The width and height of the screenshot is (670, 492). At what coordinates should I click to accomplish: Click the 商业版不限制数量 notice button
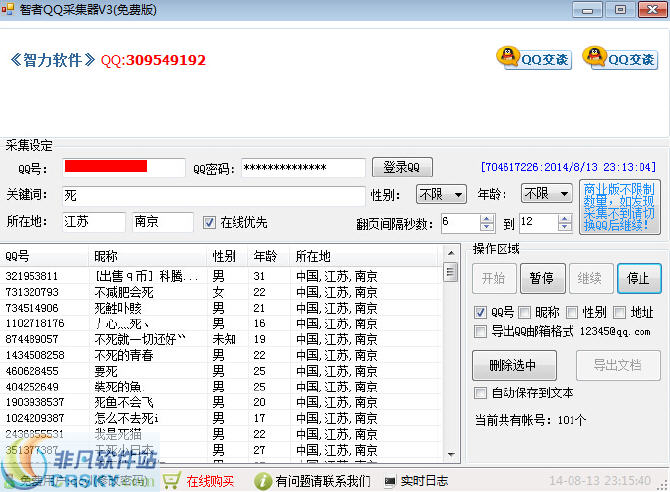click(620, 207)
